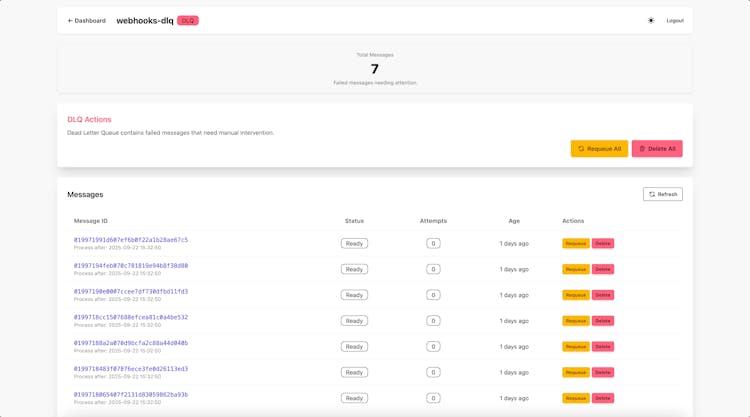The height and width of the screenshot is (417, 750).
Task: Open message 01997199fd607ef6b0f22a1b28ae67c5
Action: click(131, 240)
